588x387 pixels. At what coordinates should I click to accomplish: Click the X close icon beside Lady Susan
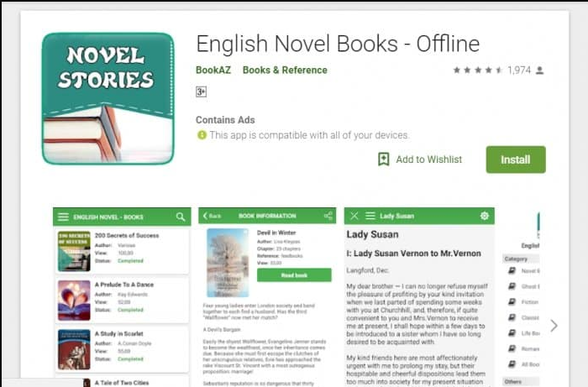[x=354, y=216]
